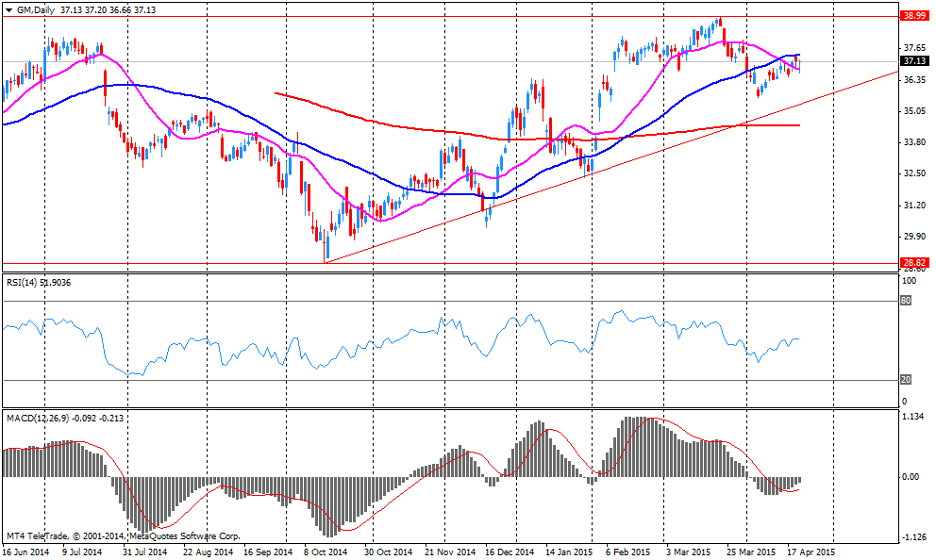Click the RSI 20 level marker

pyautogui.click(x=906, y=380)
